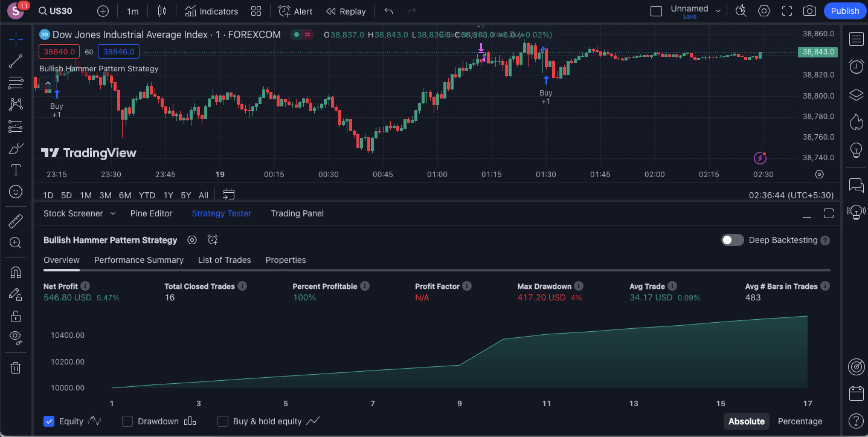The width and height of the screenshot is (868, 437).
Task: Switch to the Pine Editor tab
Action: 151,213
